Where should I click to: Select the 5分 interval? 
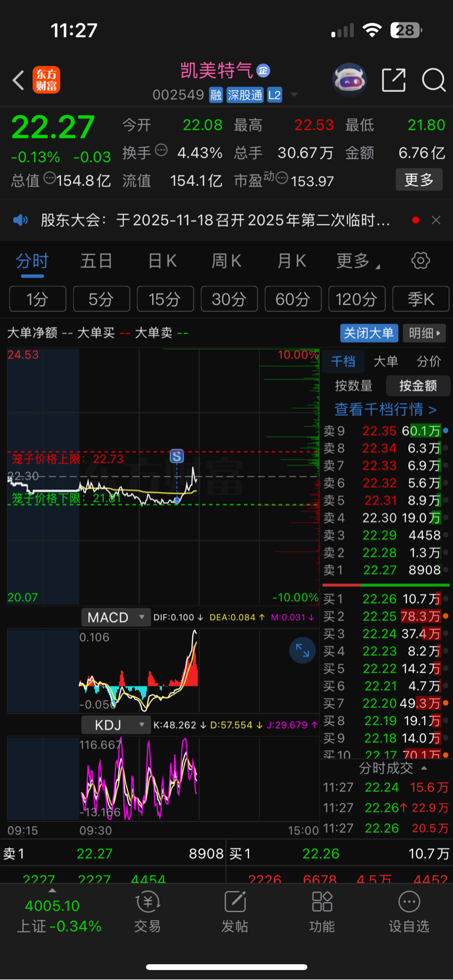point(101,299)
